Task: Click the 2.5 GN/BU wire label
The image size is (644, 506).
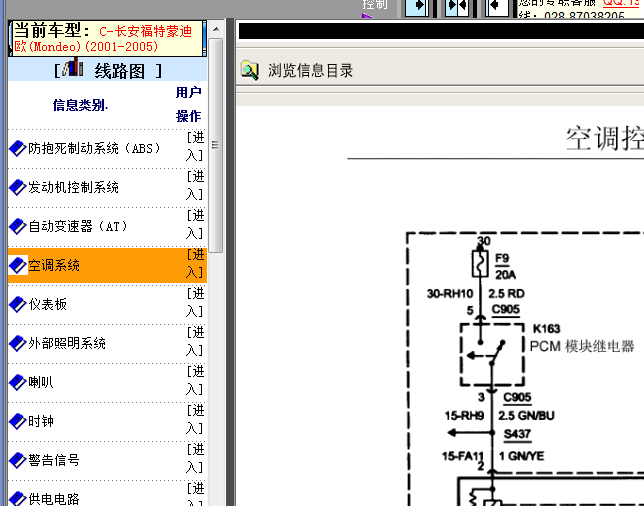Action: pos(527,416)
